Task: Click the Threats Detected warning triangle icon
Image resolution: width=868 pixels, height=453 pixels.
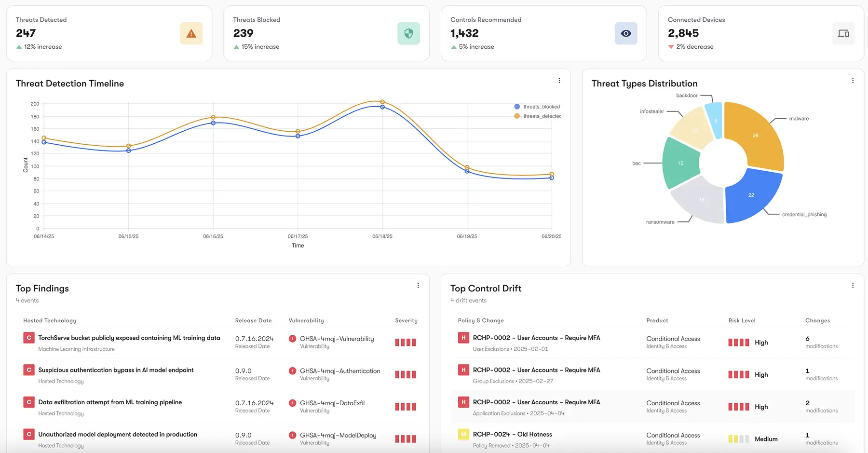Action: (x=191, y=33)
